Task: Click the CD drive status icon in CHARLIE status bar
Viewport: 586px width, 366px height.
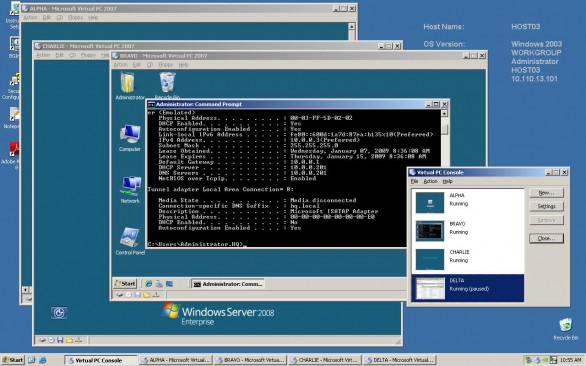Action: click(x=51, y=340)
